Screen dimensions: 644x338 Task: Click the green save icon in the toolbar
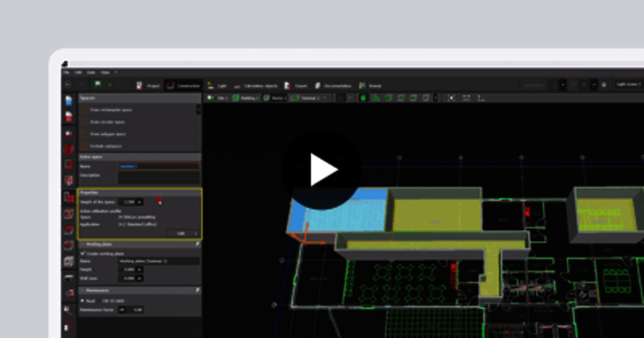tap(98, 84)
